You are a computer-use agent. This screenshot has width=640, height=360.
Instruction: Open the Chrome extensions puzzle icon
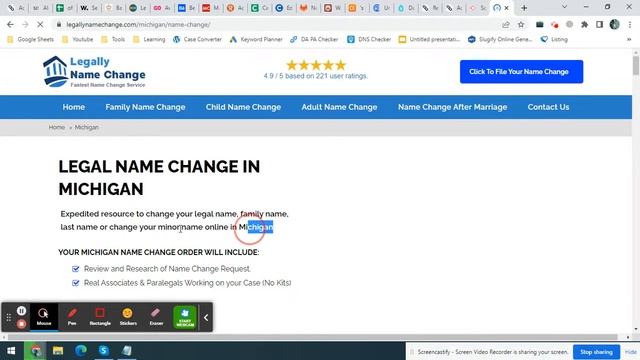584,24
